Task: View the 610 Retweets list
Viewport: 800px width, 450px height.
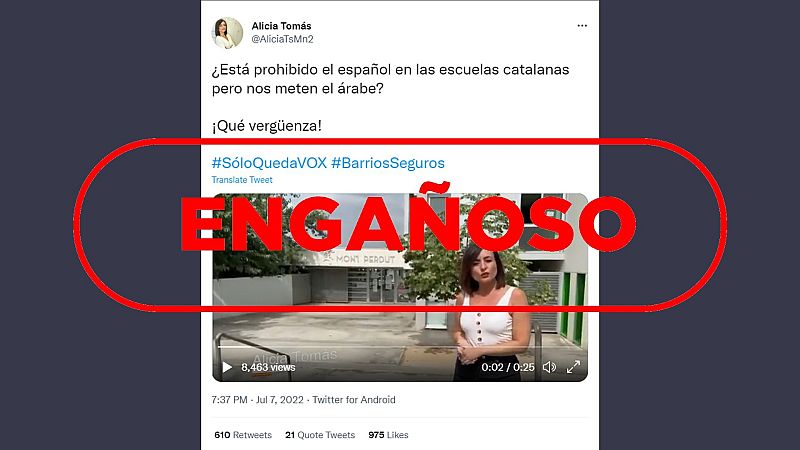Action: (x=243, y=435)
